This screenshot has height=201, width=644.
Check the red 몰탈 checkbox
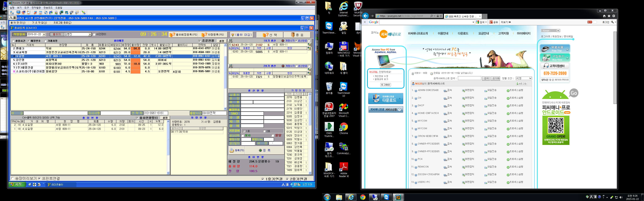coord(273,136)
